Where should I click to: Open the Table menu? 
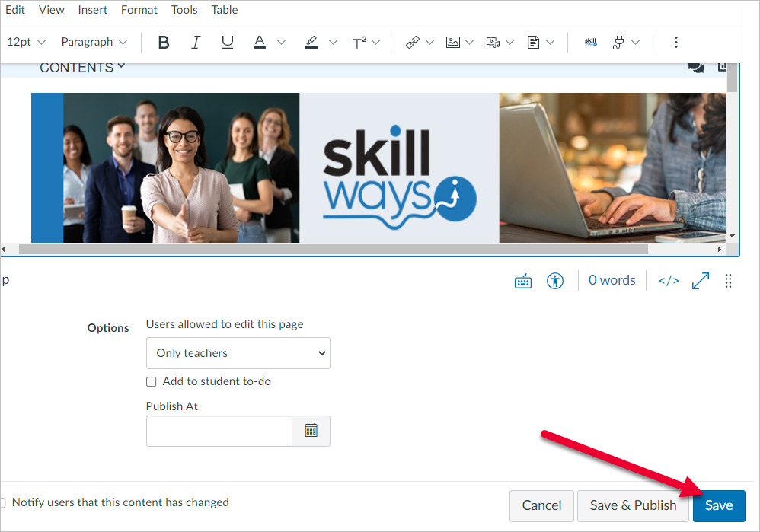click(x=225, y=10)
